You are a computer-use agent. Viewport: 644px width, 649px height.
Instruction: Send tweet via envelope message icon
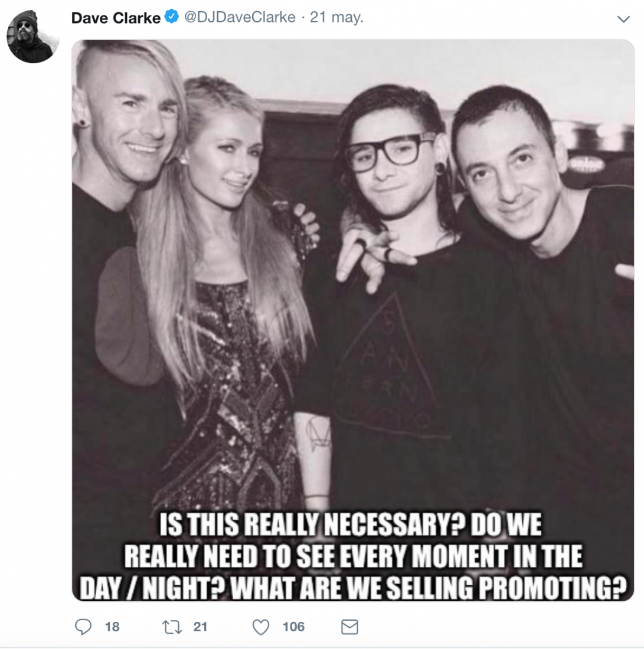click(350, 627)
